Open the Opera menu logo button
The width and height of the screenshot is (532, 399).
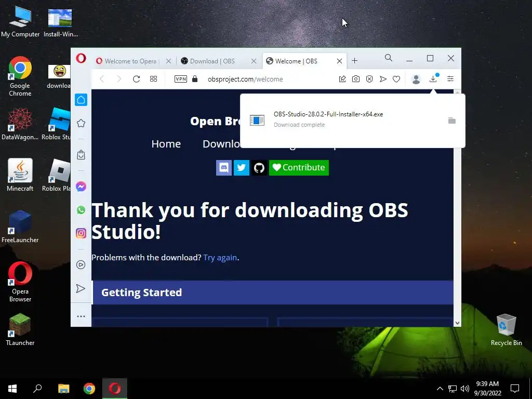pyautogui.click(x=81, y=58)
